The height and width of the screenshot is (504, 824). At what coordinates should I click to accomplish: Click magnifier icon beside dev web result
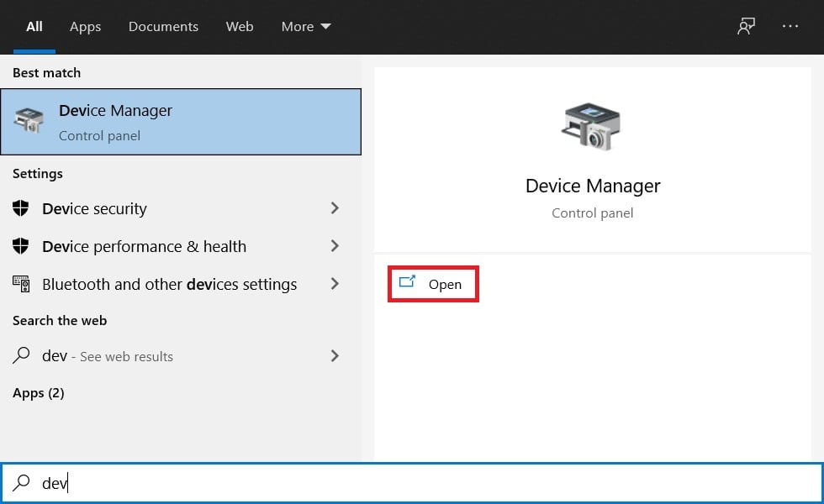21,355
